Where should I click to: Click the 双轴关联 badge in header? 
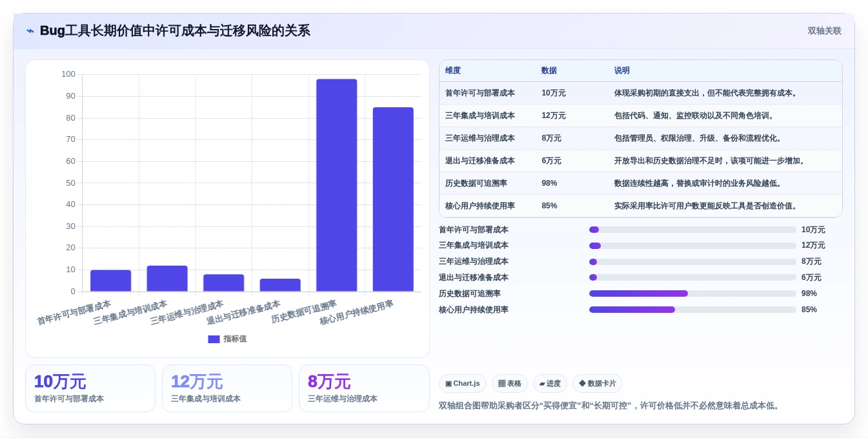pyautogui.click(x=824, y=31)
